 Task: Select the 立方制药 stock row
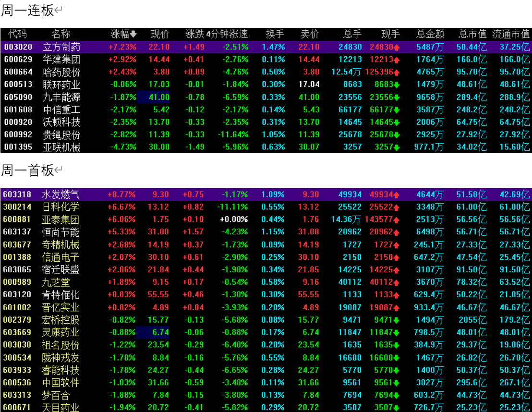(x=266, y=47)
